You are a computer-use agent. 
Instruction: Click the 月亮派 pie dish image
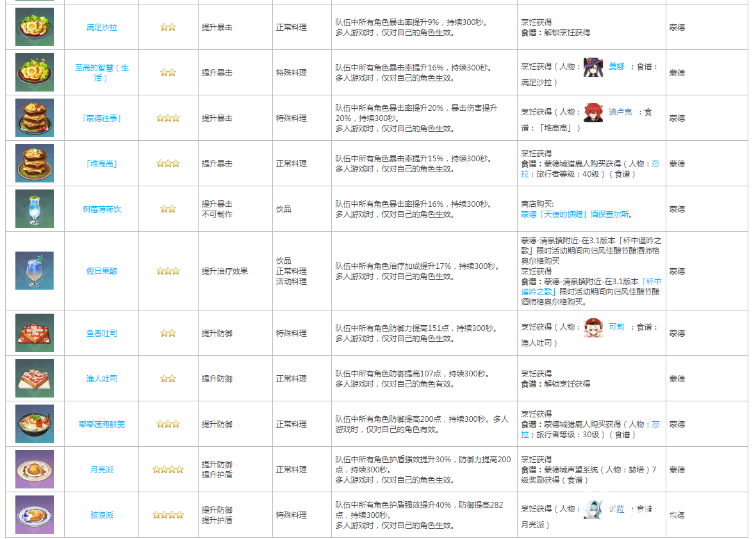tap(35, 469)
